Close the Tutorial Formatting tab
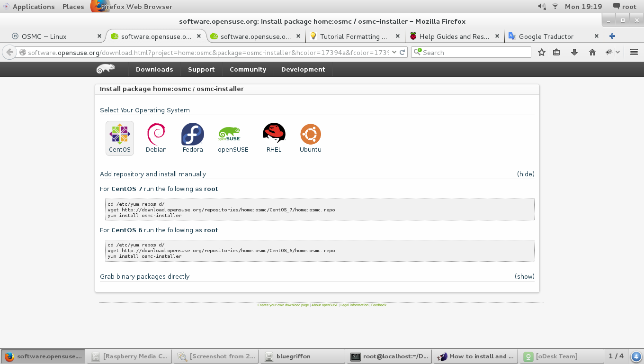The height and width of the screenshot is (364, 644). click(x=398, y=36)
